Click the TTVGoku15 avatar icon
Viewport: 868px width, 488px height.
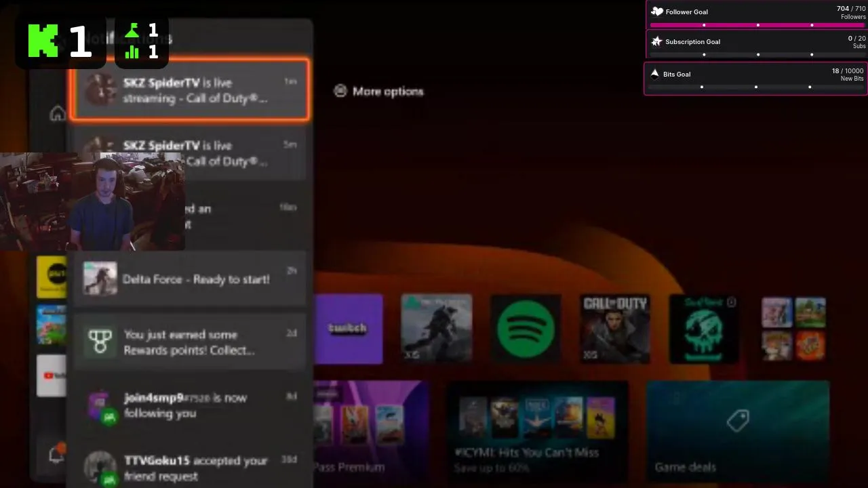(100, 469)
